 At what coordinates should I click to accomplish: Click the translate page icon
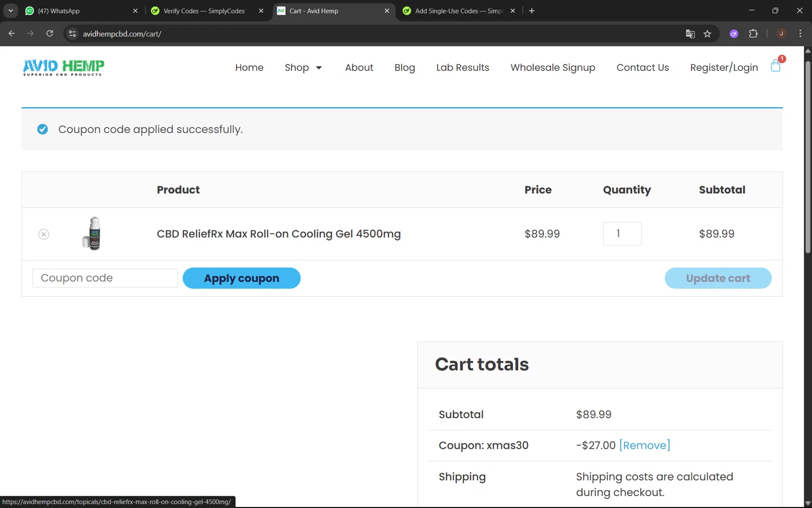[690, 34]
